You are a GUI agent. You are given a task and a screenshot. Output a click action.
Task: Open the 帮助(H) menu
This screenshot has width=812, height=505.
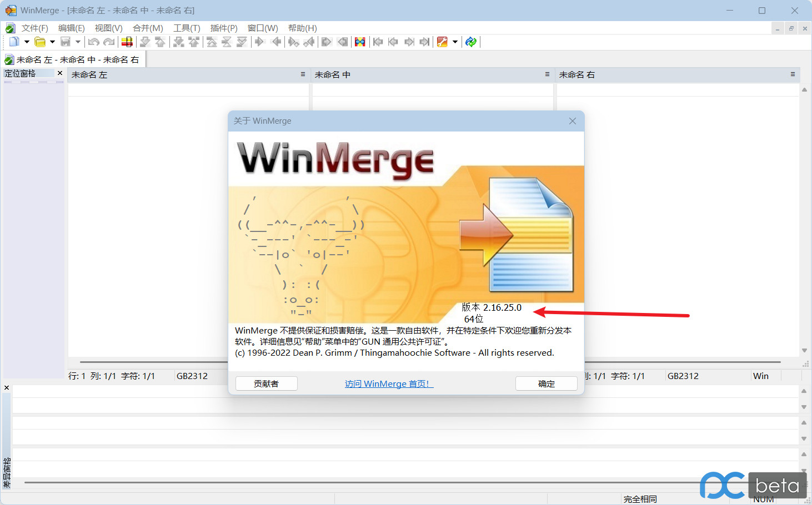[302, 28]
